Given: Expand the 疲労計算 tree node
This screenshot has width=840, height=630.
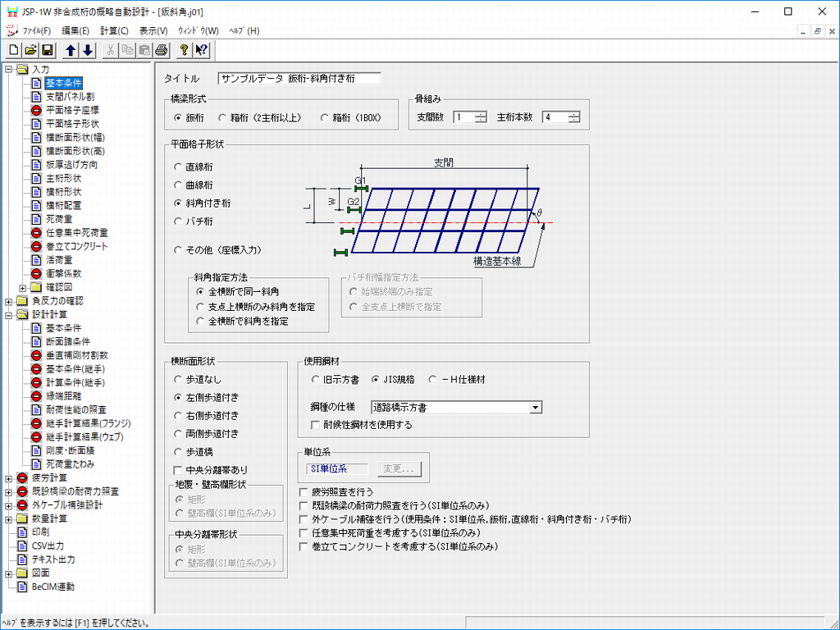Looking at the screenshot, I should [x=9, y=477].
